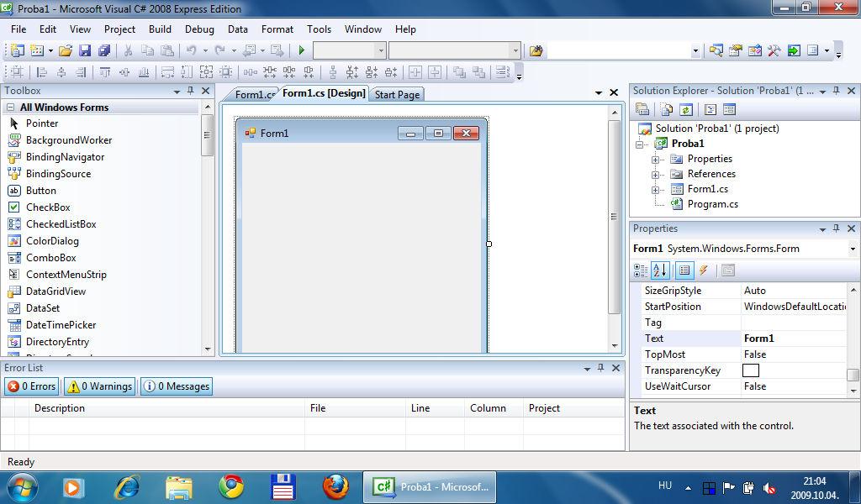Click the TransparencyKey color swatch

[x=751, y=370]
